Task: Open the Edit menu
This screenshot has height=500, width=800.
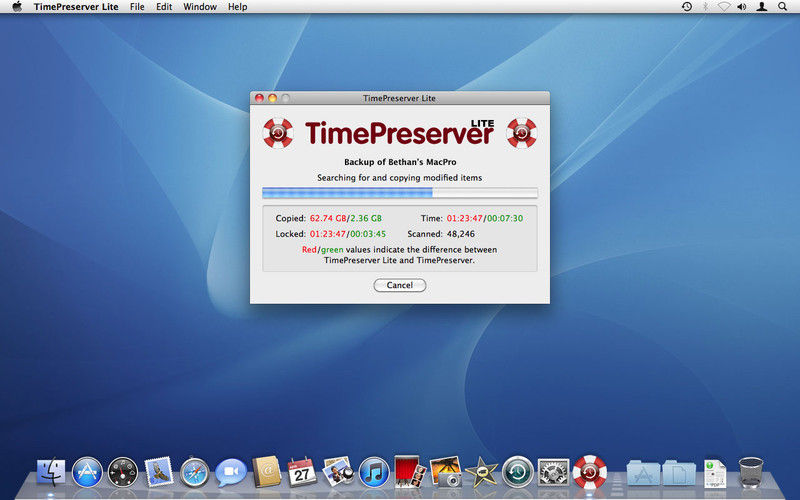Action: pos(164,7)
